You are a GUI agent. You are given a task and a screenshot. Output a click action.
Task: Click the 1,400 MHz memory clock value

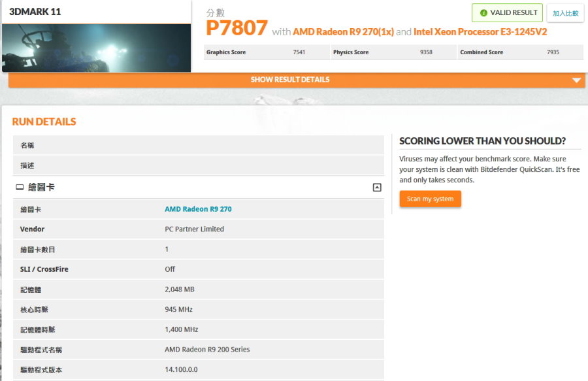[182, 329]
